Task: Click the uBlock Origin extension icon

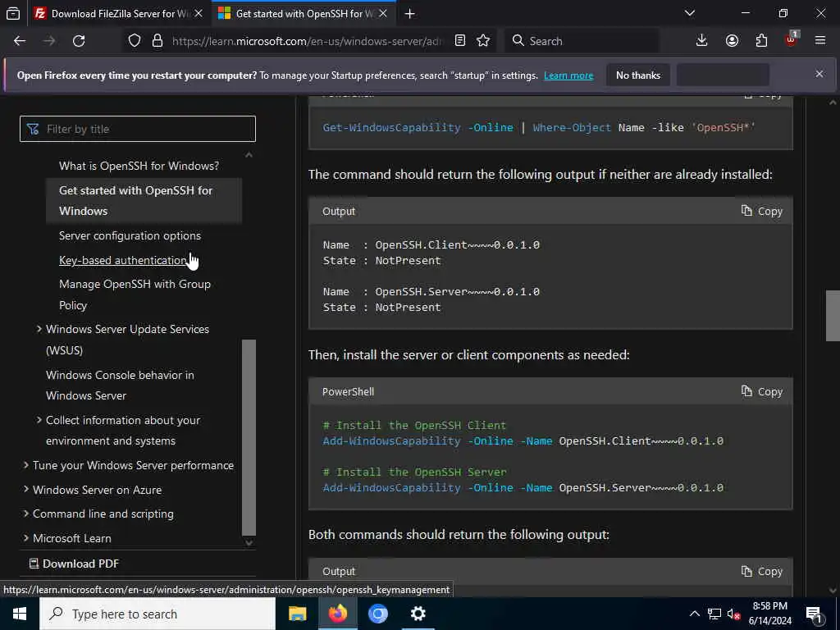Action: [791, 39]
